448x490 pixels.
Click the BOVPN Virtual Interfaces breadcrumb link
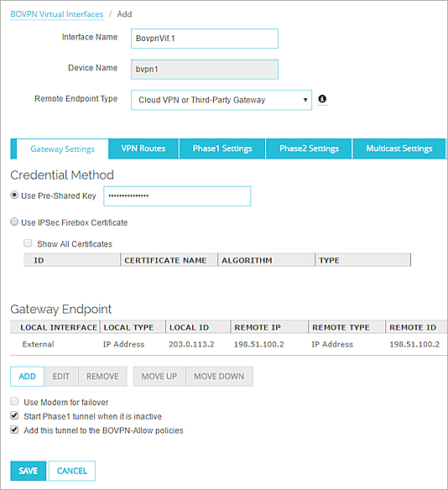click(56, 14)
